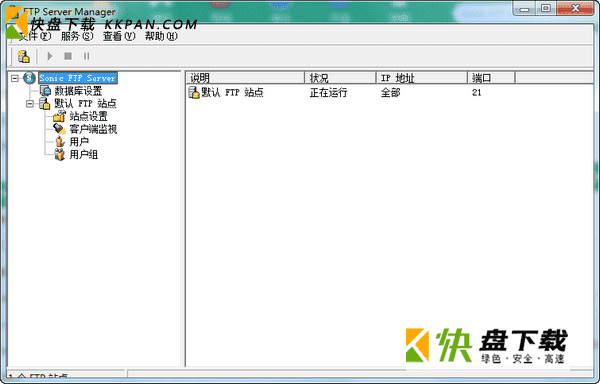This screenshot has height=384, width=600.
Task: Open 用户 tree item
Action: [x=79, y=142]
